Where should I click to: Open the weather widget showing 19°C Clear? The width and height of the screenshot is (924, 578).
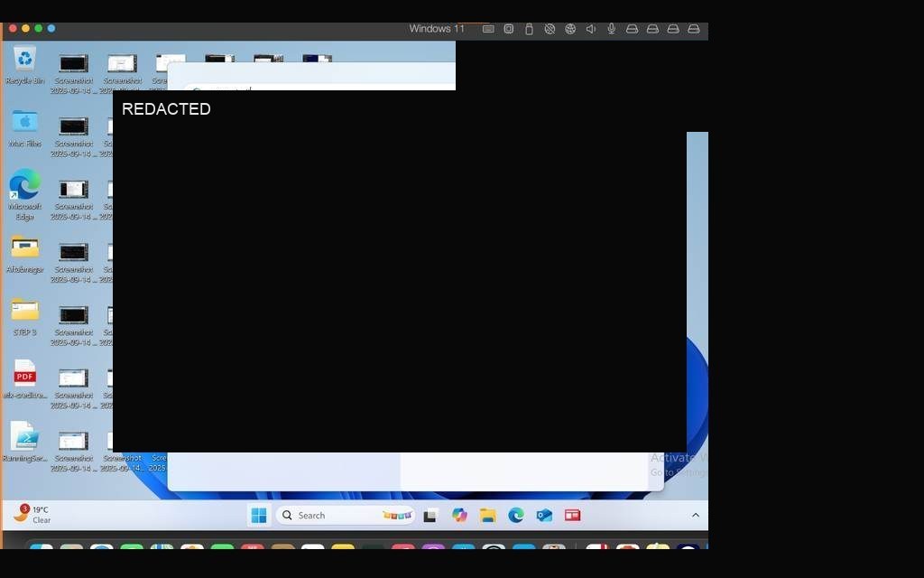32,514
